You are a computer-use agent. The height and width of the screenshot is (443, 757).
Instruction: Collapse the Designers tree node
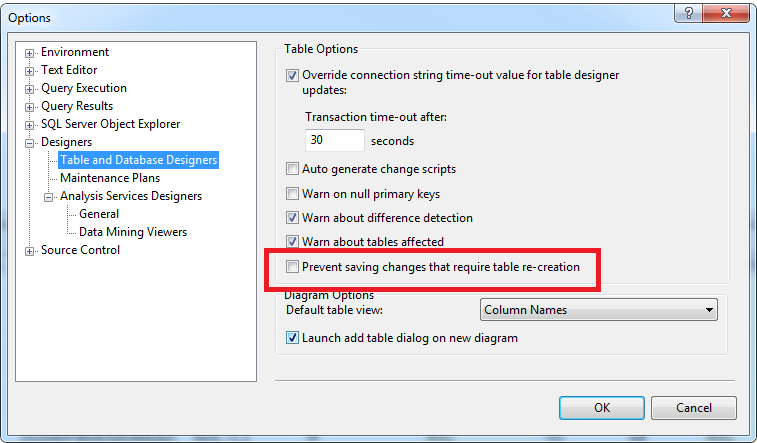click(x=31, y=142)
